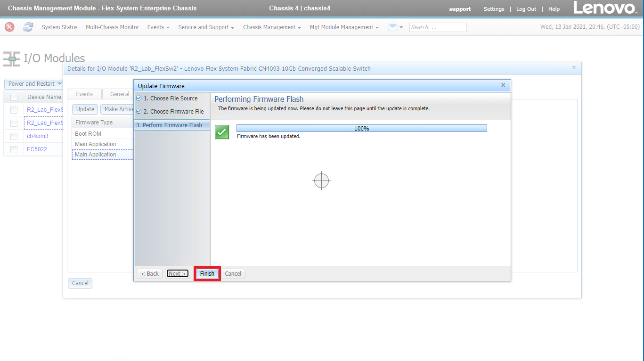Click the 100% firmware progress bar
Image resolution: width=644 pixels, height=361 pixels.
coord(361,128)
